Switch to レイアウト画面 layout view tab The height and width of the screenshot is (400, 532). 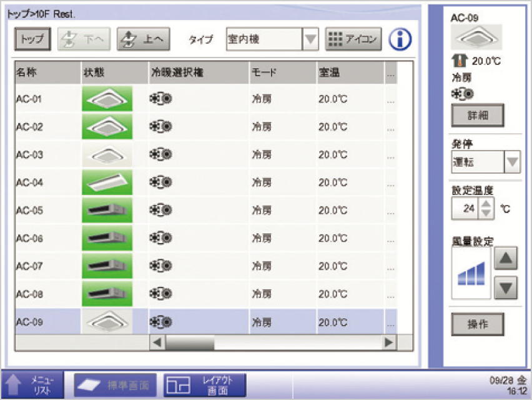205,386
